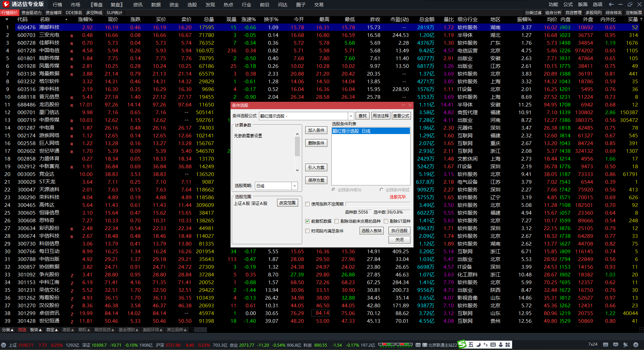Open the monitor chart icon in status bar

coord(615,345)
